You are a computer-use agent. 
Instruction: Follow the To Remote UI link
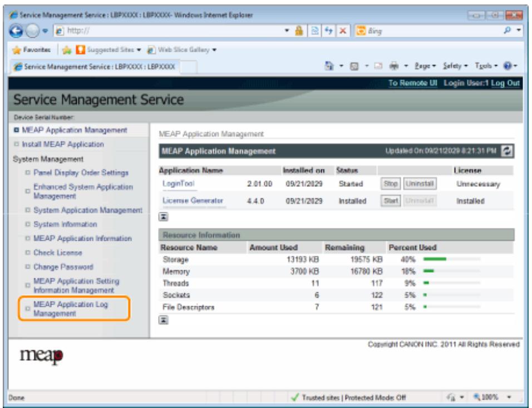412,83
